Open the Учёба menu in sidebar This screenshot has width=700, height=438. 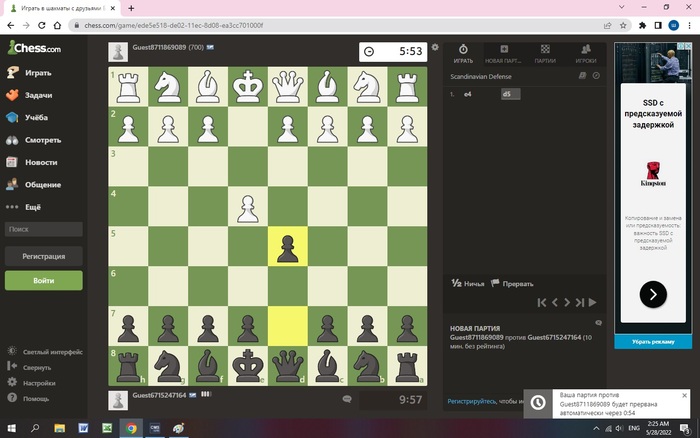[x=37, y=118]
